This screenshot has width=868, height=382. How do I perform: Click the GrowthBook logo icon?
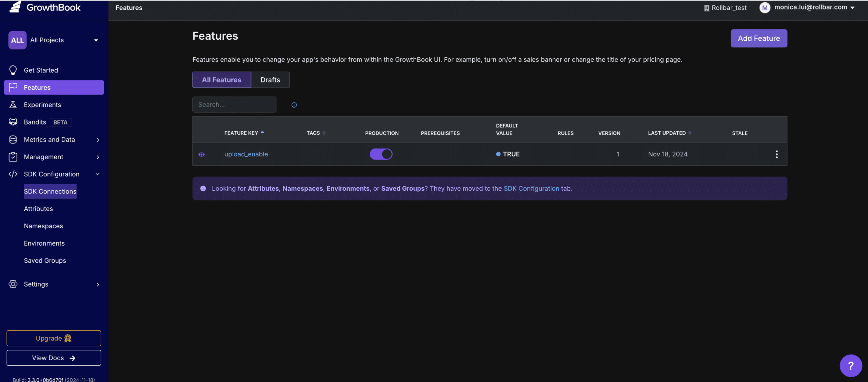pos(15,7)
